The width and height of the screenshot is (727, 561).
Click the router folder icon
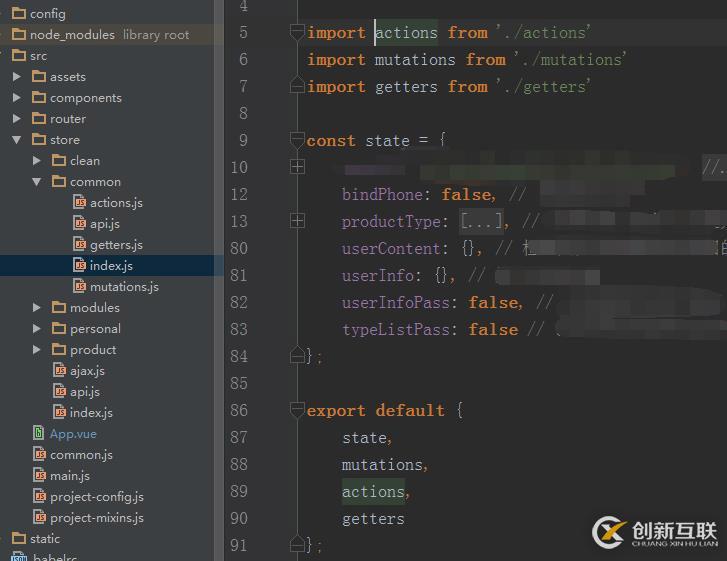point(39,119)
